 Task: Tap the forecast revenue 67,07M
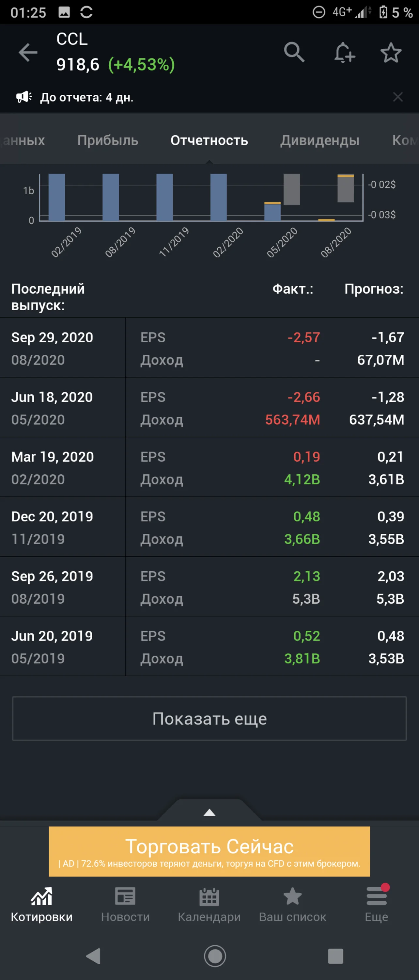[x=380, y=360]
